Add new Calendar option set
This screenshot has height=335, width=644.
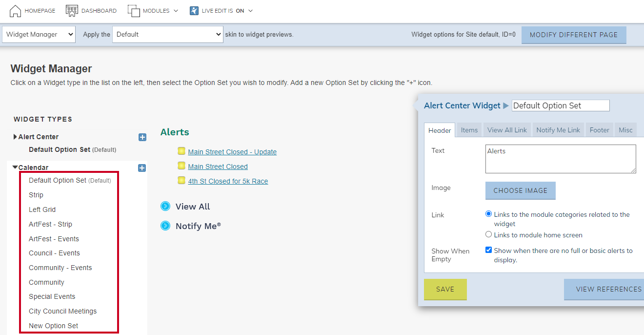[142, 168]
